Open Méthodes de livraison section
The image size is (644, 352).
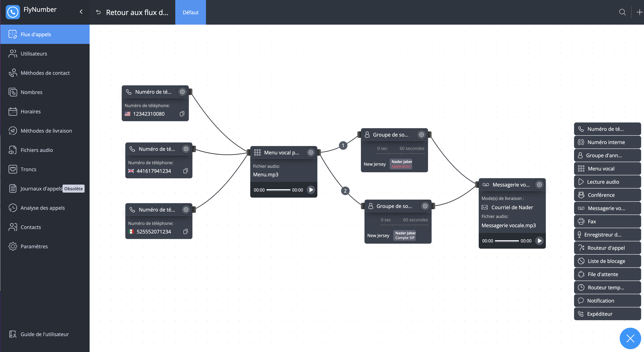pos(45,130)
